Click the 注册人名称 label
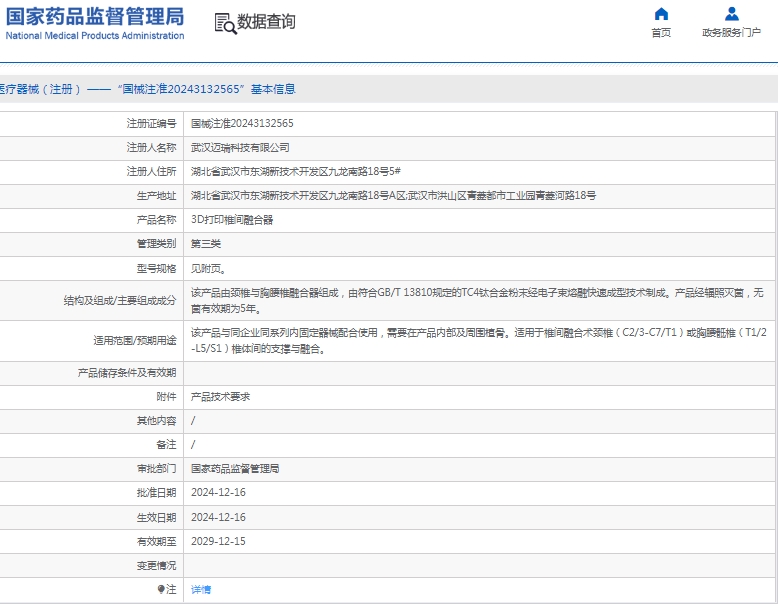Viewport: 778px width, 606px height. pos(151,147)
